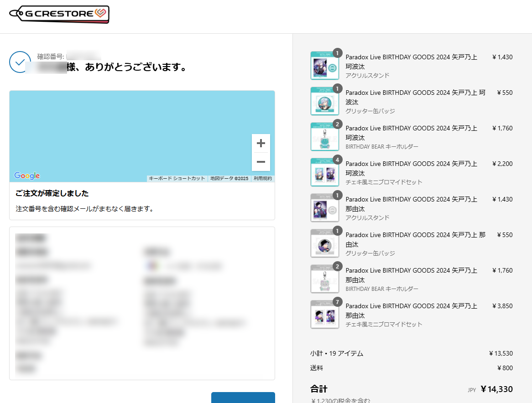The height and width of the screenshot is (403, 532).
Task: Click the JPY currency label
Action: pyautogui.click(x=472, y=390)
